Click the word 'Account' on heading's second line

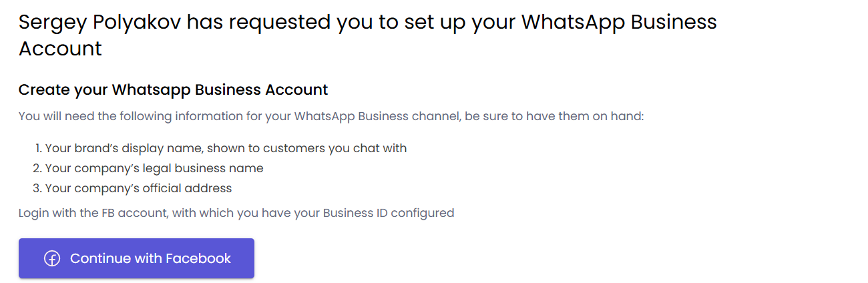(60, 49)
